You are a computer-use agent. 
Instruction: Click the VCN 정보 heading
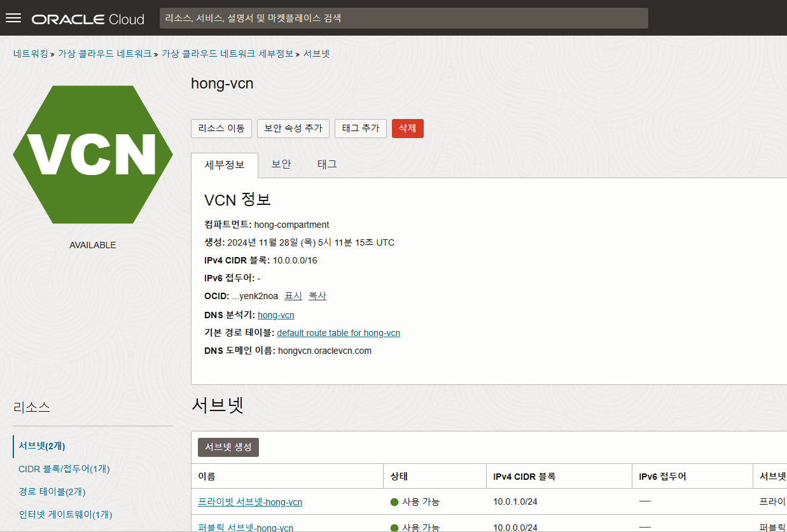[x=238, y=200]
